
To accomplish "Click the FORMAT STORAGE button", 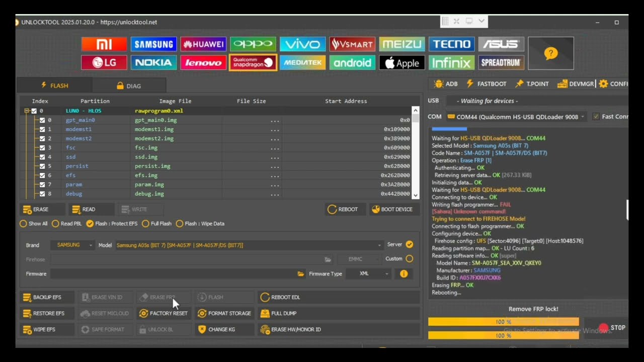I will point(224,313).
